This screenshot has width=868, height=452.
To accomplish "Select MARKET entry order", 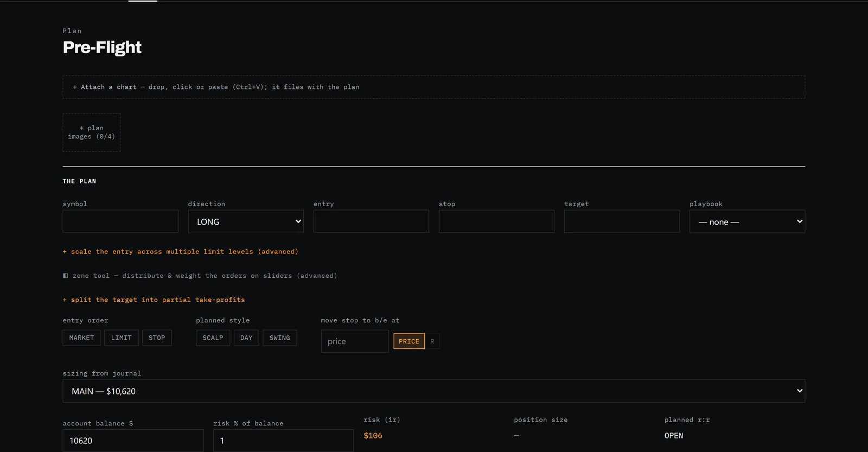I will [x=81, y=338].
